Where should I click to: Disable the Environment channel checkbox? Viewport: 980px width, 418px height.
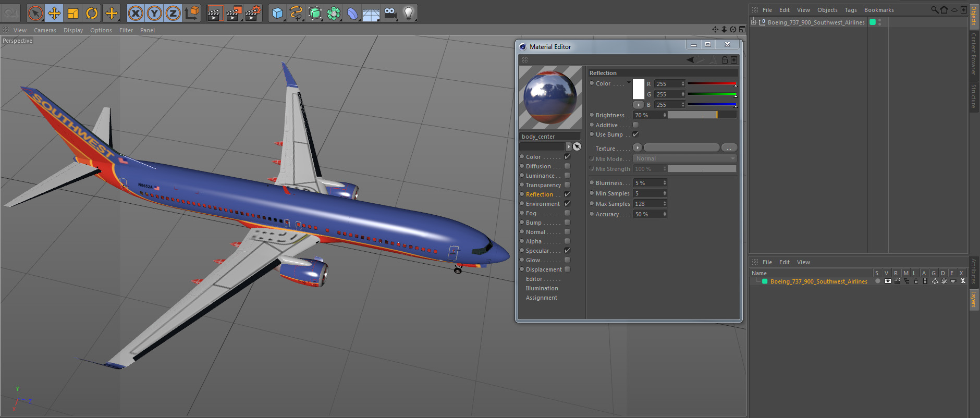567,204
